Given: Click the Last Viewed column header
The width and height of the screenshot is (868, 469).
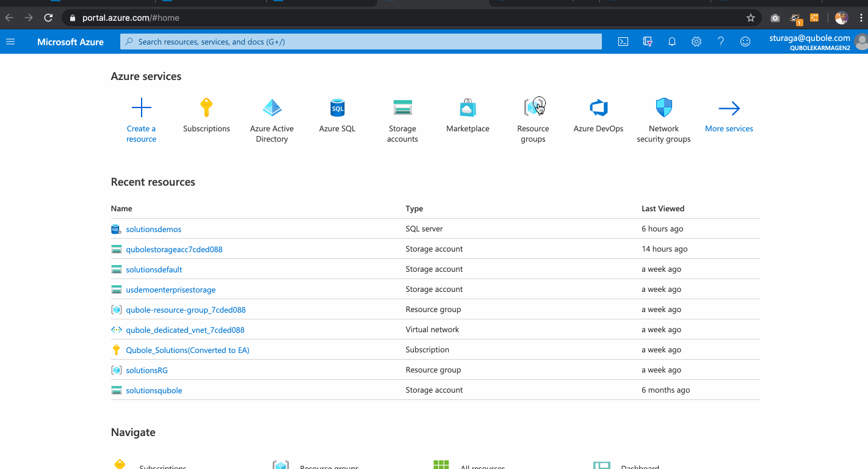Looking at the screenshot, I should pos(663,209).
